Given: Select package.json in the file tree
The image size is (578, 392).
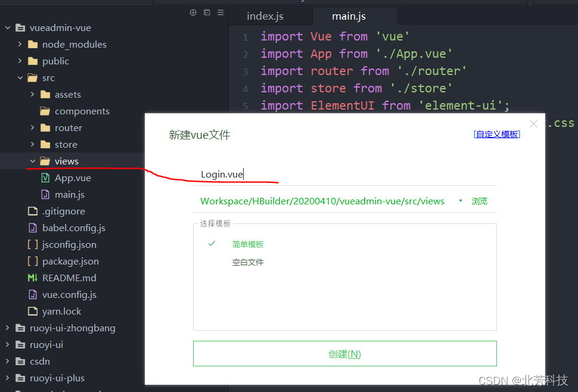Looking at the screenshot, I should coord(70,261).
